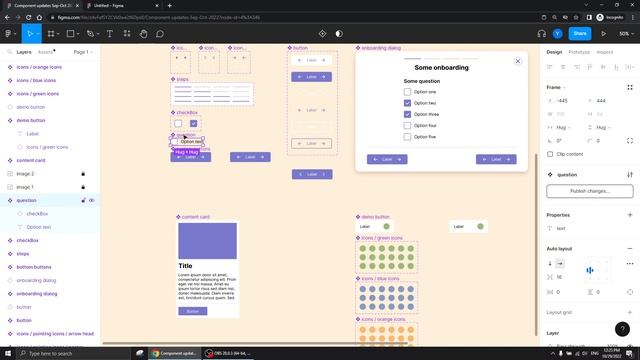Select the Pen tool
This screenshot has width=640, height=360.
click(x=90, y=34)
